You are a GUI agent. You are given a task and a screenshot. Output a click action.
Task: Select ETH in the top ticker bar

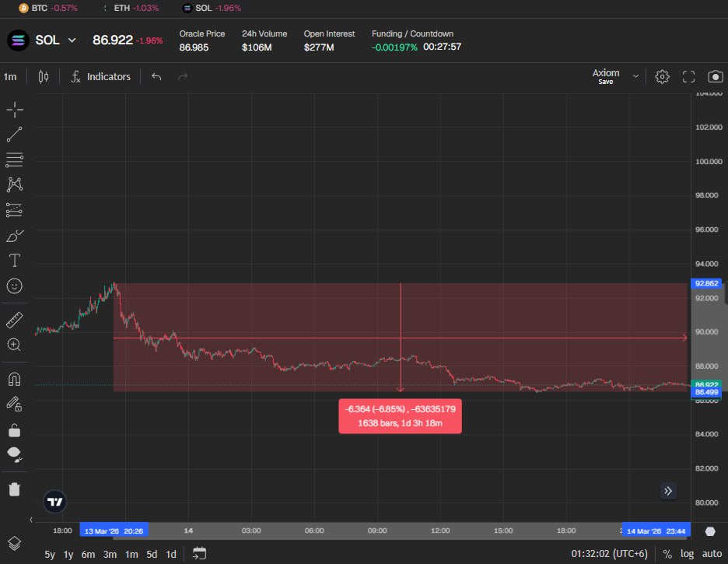(x=130, y=8)
